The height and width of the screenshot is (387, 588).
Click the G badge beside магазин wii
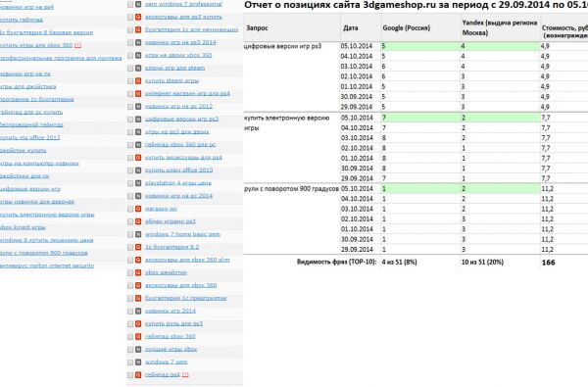point(138,209)
